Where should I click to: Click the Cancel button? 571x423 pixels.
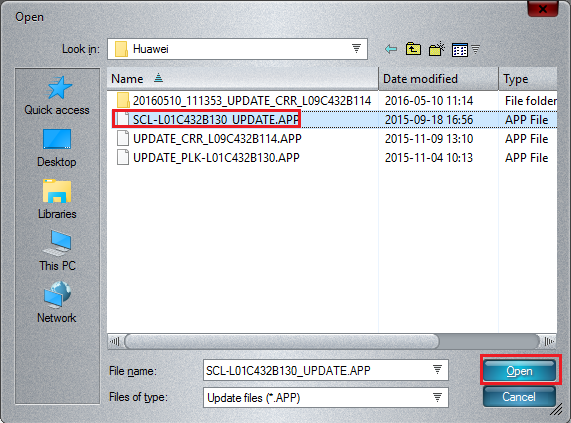click(x=519, y=396)
